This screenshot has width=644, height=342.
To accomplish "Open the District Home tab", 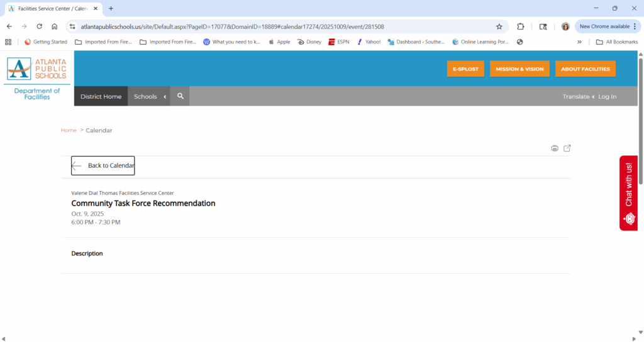I will pos(101,96).
